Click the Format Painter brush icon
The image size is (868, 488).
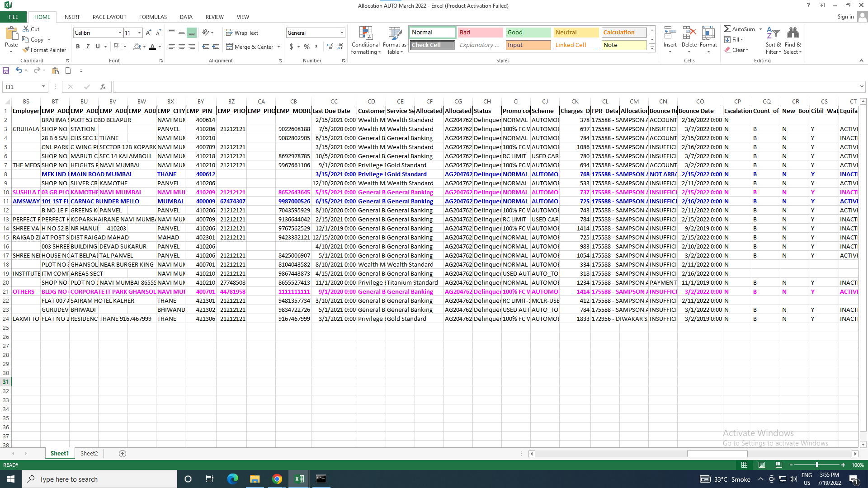tap(26, 50)
